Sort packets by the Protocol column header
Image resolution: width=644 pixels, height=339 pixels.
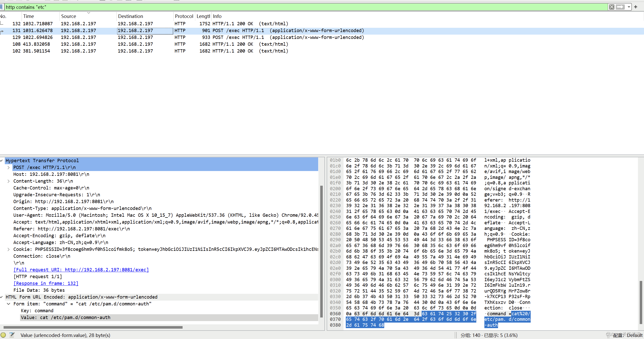(184, 16)
